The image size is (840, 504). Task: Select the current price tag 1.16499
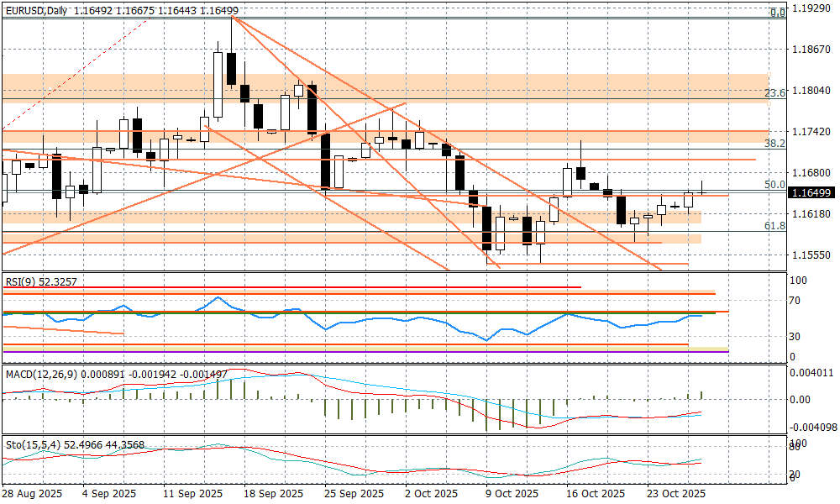tap(811, 192)
